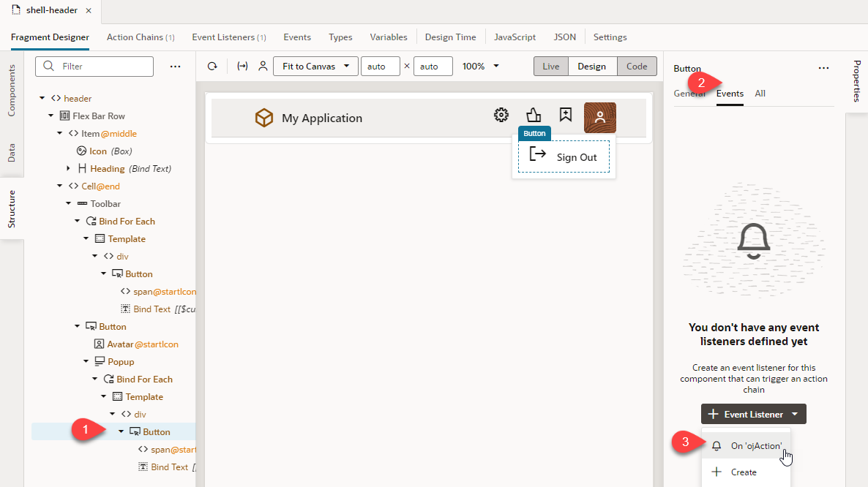Click the Filter field in the Structure panel
The image size is (868, 487).
[x=94, y=66]
